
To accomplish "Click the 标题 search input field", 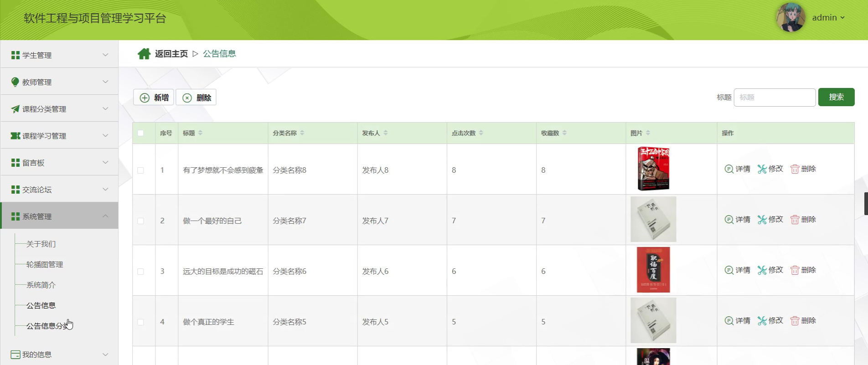I will click(775, 98).
